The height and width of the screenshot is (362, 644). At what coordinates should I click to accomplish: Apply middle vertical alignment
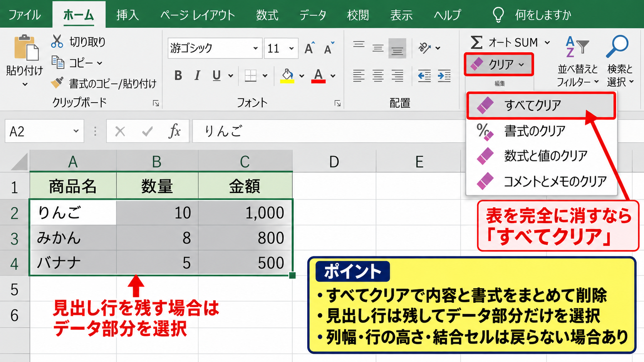[378, 48]
